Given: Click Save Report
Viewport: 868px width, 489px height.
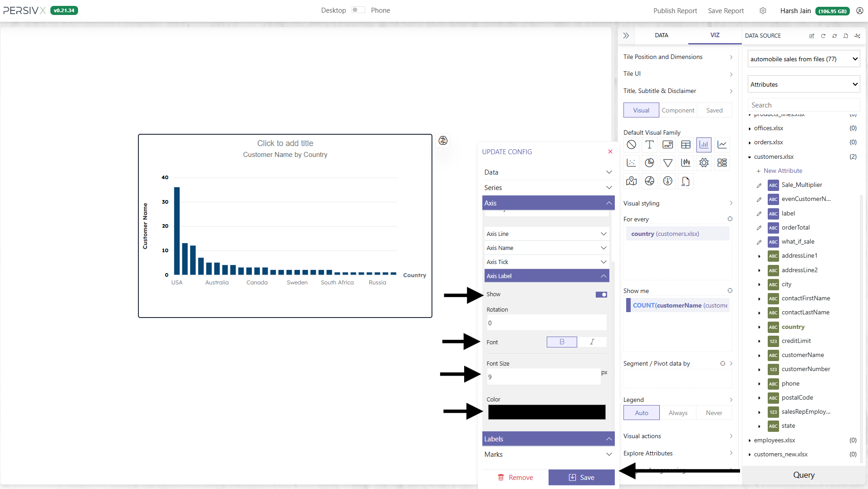Looking at the screenshot, I should point(726,11).
